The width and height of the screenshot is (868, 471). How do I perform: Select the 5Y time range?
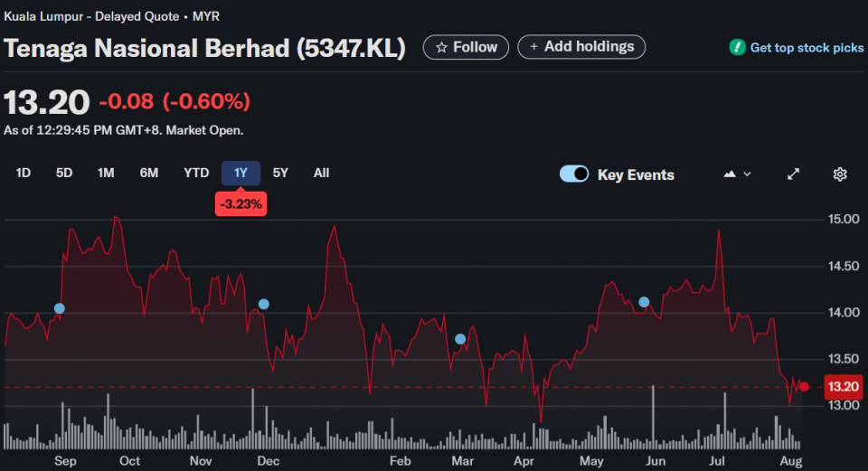[280, 174]
